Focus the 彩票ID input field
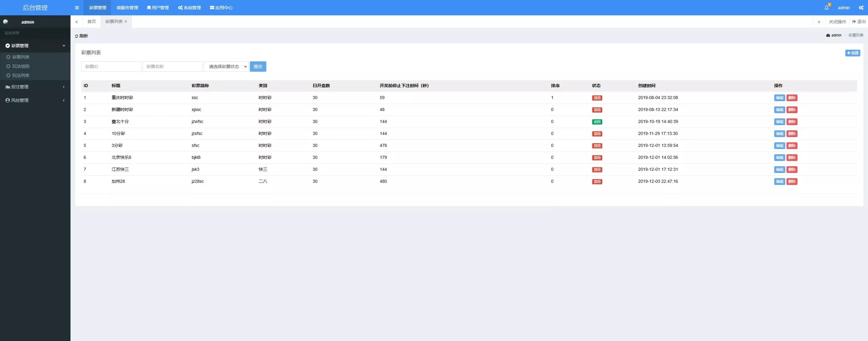Image resolution: width=868 pixels, height=341 pixels. click(111, 67)
